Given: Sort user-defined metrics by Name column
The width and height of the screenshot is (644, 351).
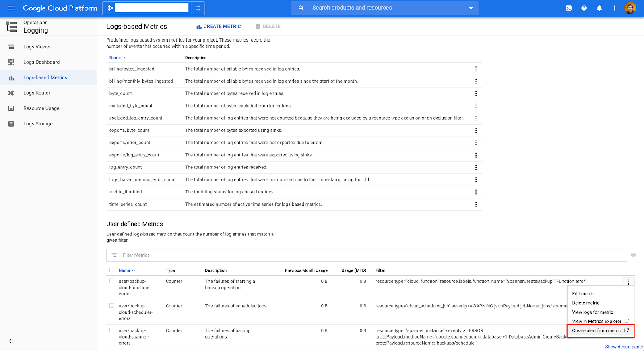Looking at the screenshot, I should [127, 270].
